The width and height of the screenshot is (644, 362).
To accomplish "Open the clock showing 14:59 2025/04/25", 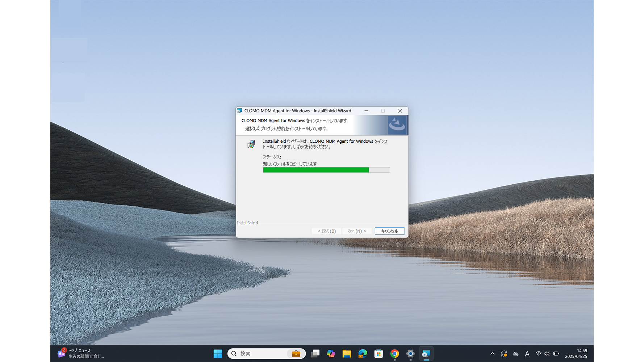I will click(x=576, y=354).
